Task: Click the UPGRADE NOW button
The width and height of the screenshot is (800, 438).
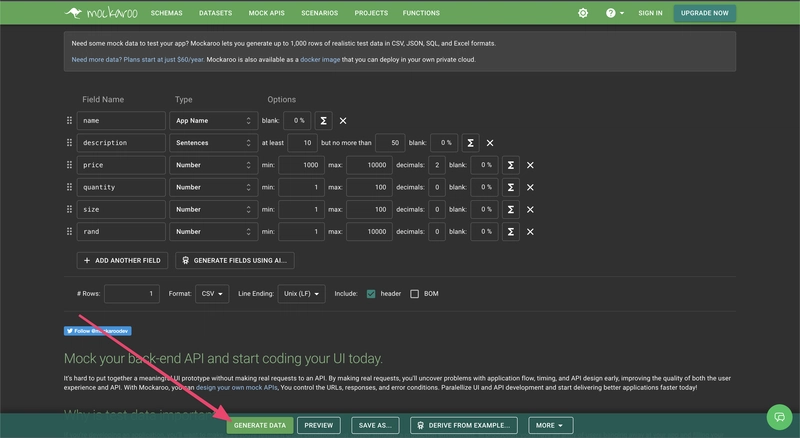Action: pos(705,13)
